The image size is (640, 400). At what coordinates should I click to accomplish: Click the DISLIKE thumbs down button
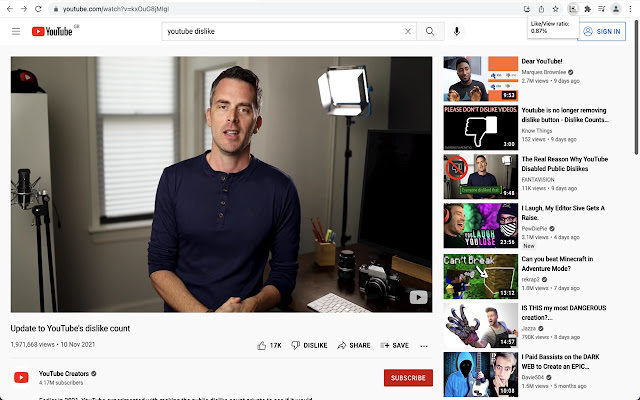click(309, 345)
